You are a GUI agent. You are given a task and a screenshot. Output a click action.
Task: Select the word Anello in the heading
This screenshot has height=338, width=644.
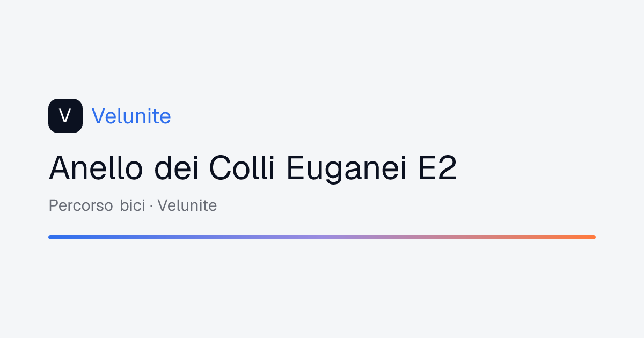point(96,168)
